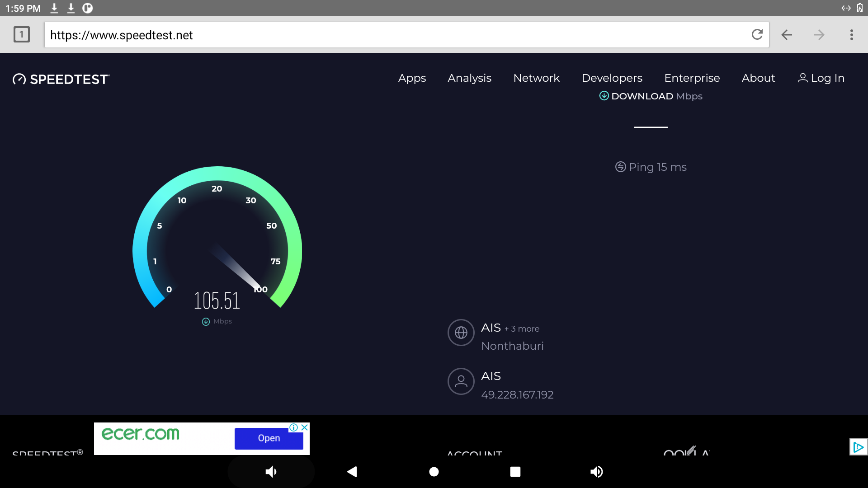Image resolution: width=868 pixels, height=488 pixels.
Task: Tap the Android home circle button
Action: 434,472
